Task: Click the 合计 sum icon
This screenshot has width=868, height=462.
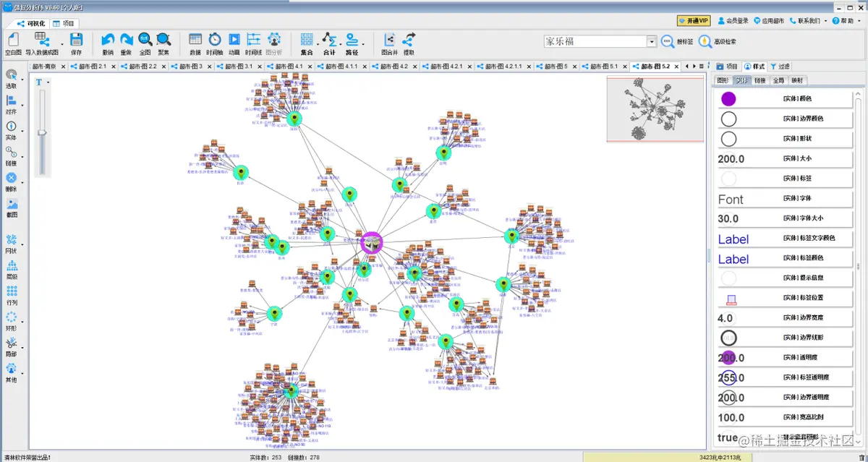Action: [x=329, y=40]
